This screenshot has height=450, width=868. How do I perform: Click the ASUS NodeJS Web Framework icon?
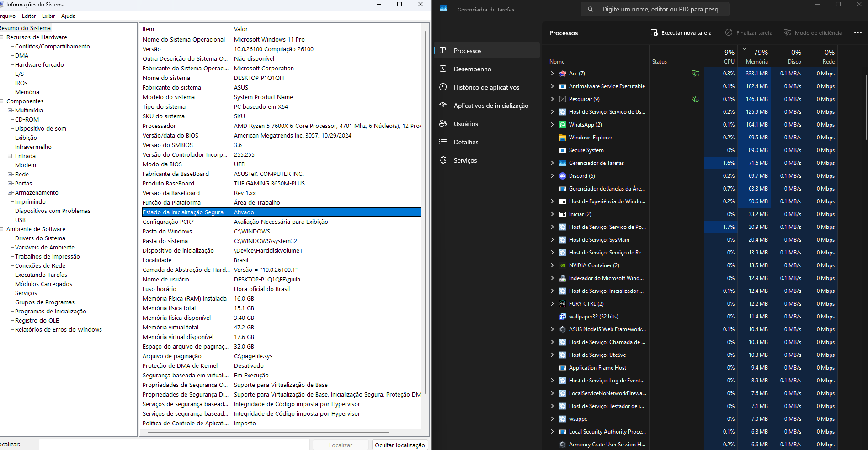click(x=563, y=329)
